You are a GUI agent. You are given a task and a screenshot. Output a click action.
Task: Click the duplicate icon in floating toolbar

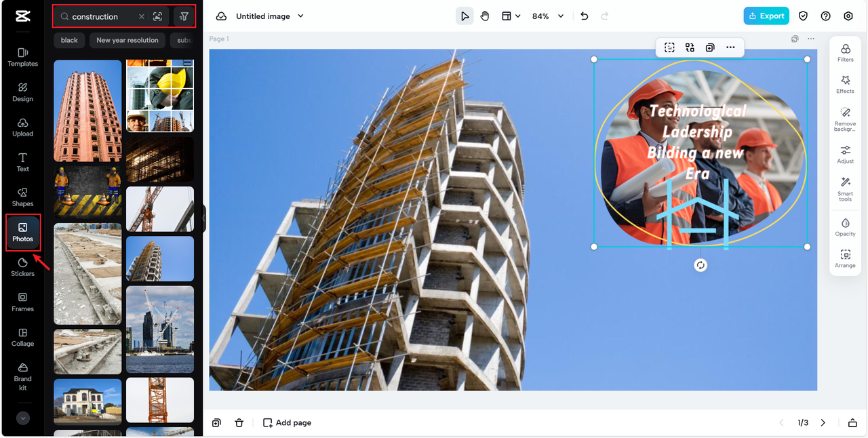pos(710,47)
